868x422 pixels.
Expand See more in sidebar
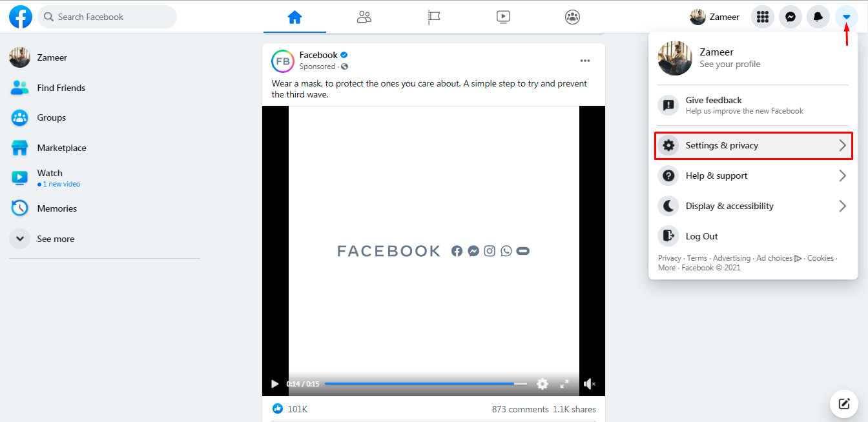pyautogui.click(x=103, y=239)
